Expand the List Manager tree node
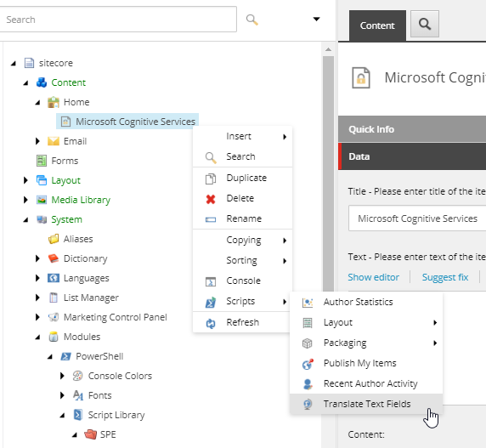This screenshot has width=486, height=448. [x=37, y=298]
